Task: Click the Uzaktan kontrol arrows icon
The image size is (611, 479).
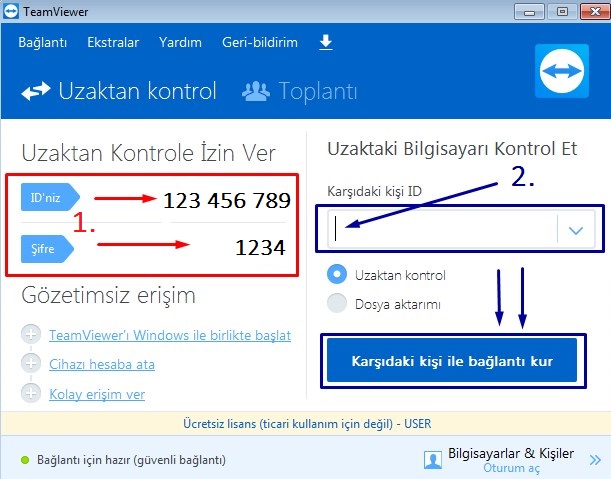Action: (x=35, y=91)
